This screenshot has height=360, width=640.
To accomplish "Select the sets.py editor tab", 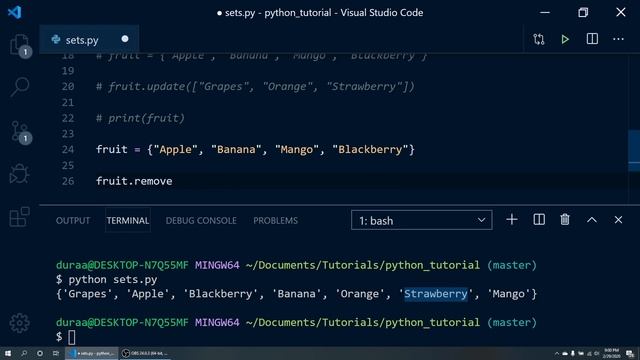I will pyautogui.click(x=89, y=40).
